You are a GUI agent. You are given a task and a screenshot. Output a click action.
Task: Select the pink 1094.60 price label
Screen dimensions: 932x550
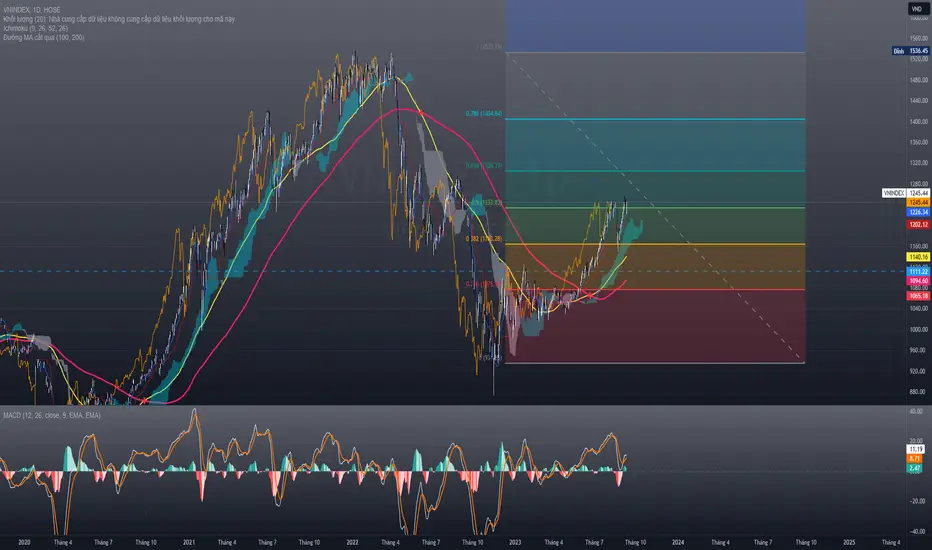click(918, 281)
